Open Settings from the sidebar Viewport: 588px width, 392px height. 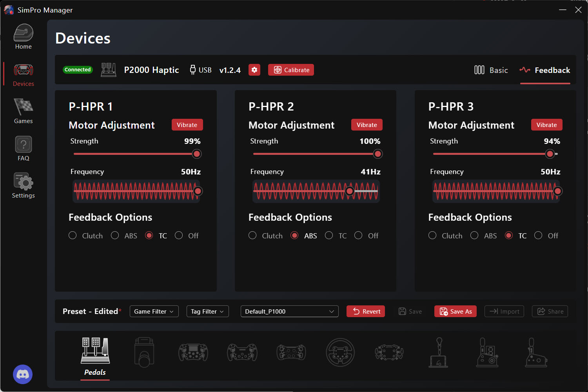23,185
